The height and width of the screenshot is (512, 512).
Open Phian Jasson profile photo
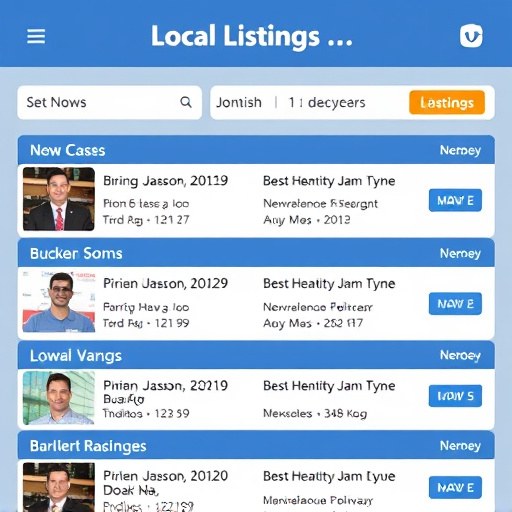point(59,398)
